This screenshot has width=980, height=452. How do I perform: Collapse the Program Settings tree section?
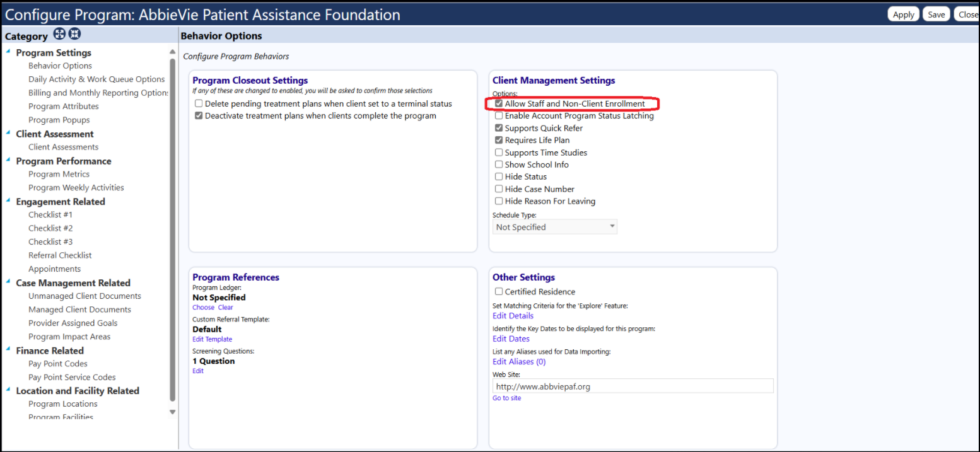pos(8,52)
